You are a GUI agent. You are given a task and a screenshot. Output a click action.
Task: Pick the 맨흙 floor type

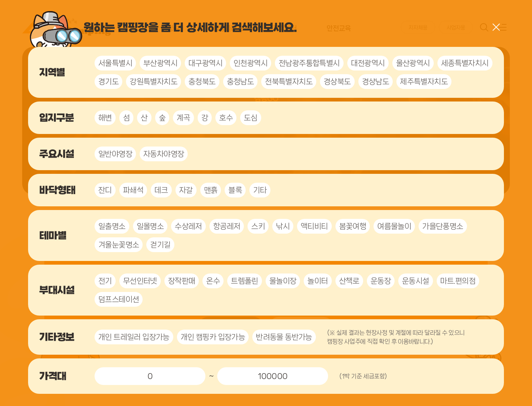(211, 190)
